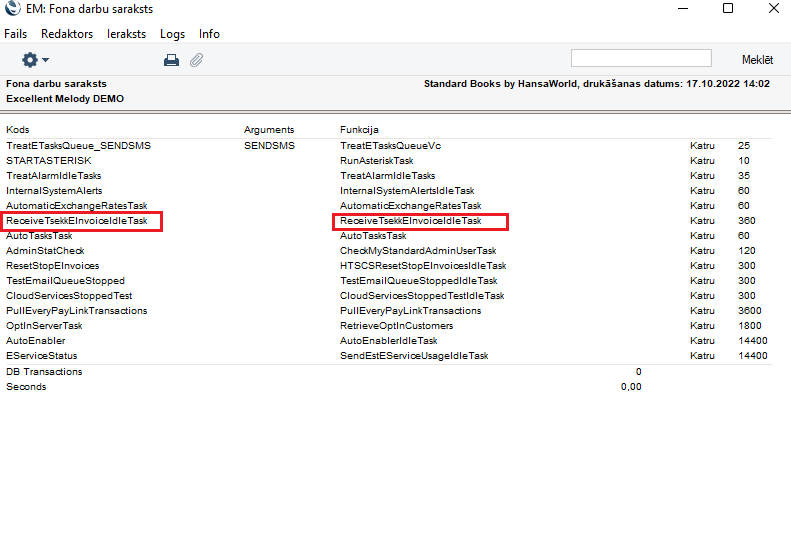The width and height of the screenshot is (791, 537).
Task: Open the Info menu
Action: pyautogui.click(x=209, y=34)
